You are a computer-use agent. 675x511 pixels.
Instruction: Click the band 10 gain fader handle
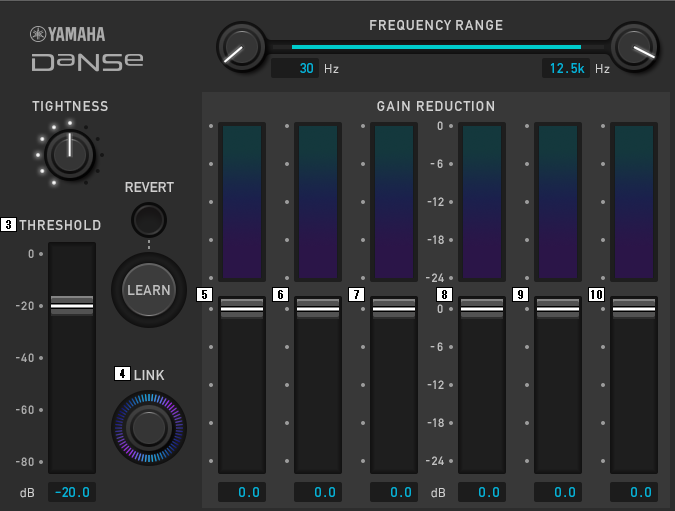tap(634, 309)
